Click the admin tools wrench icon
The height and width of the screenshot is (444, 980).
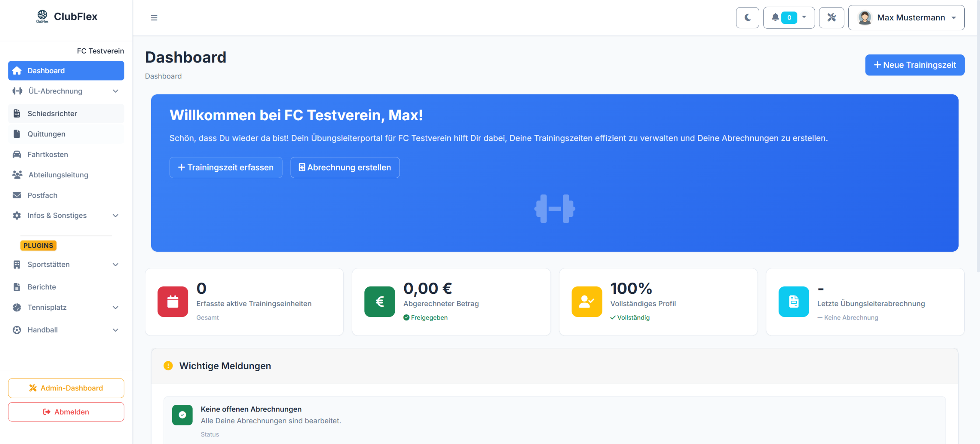831,18
